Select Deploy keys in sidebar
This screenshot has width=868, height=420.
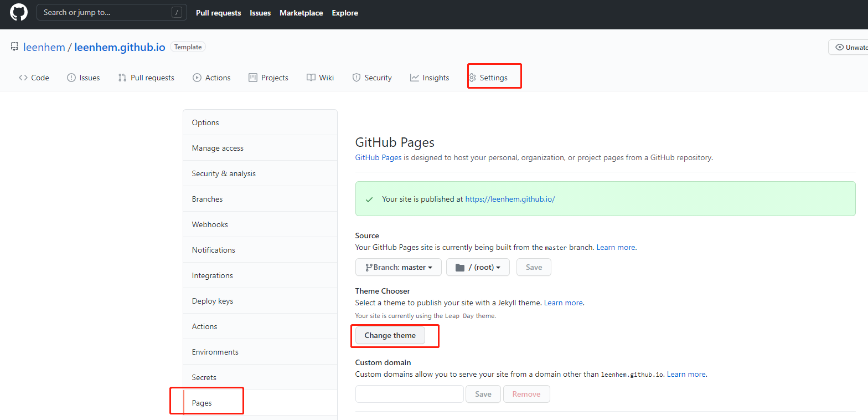(x=260, y=301)
